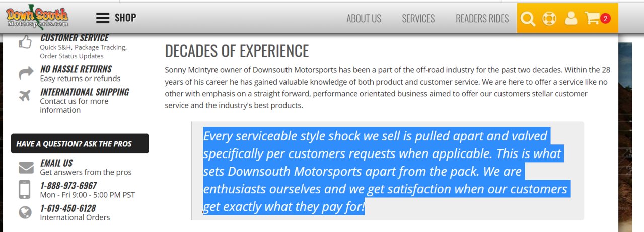The image size is (644, 232).
Task: Click the highlighted quote text block
Action: tap(387, 171)
